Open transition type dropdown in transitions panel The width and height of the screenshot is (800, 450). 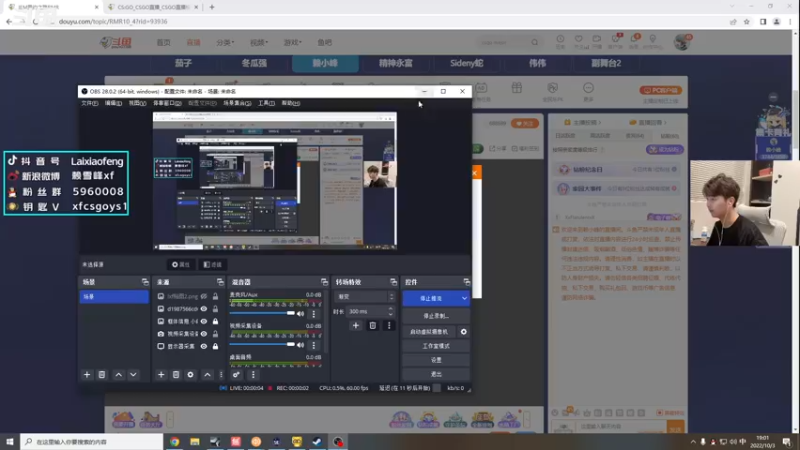pos(364,296)
